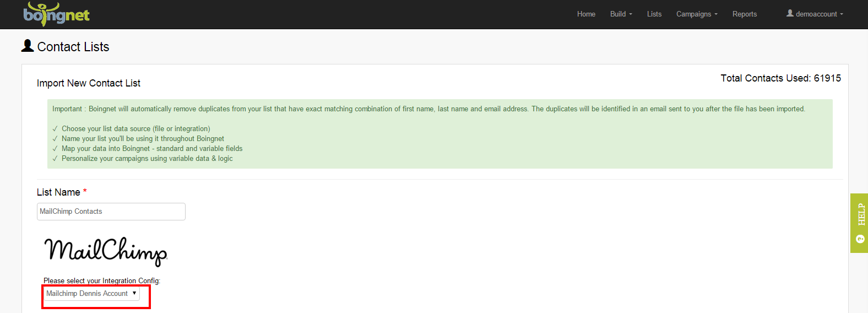Click 'Personalize your campaigns' checklist line
The image size is (868, 313).
coord(147,159)
